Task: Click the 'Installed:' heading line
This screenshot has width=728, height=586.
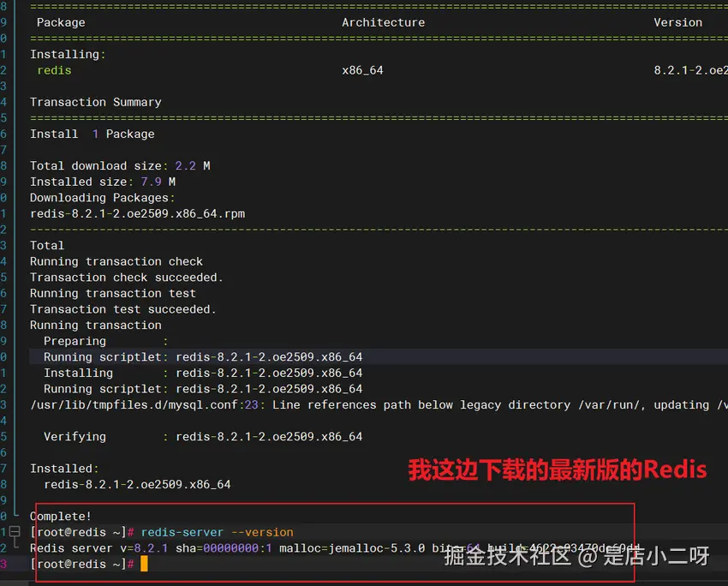Action: pos(64,469)
